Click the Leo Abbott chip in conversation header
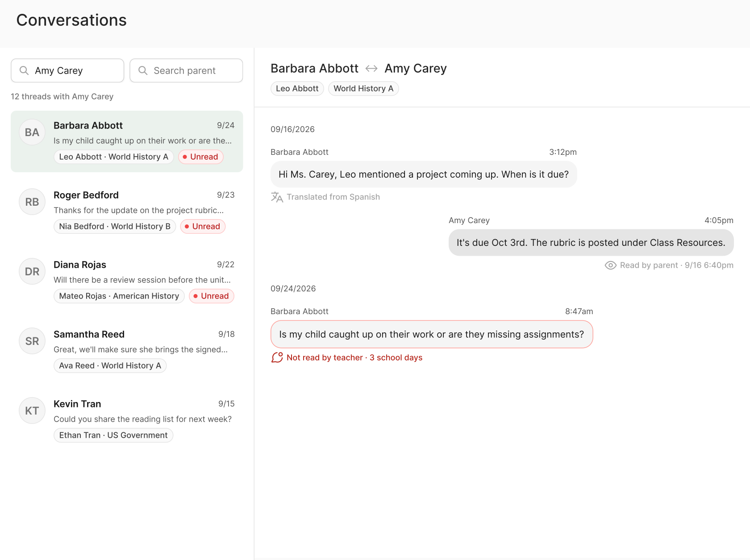The width and height of the screenshot is (750, 560). (x=297, y=88)
